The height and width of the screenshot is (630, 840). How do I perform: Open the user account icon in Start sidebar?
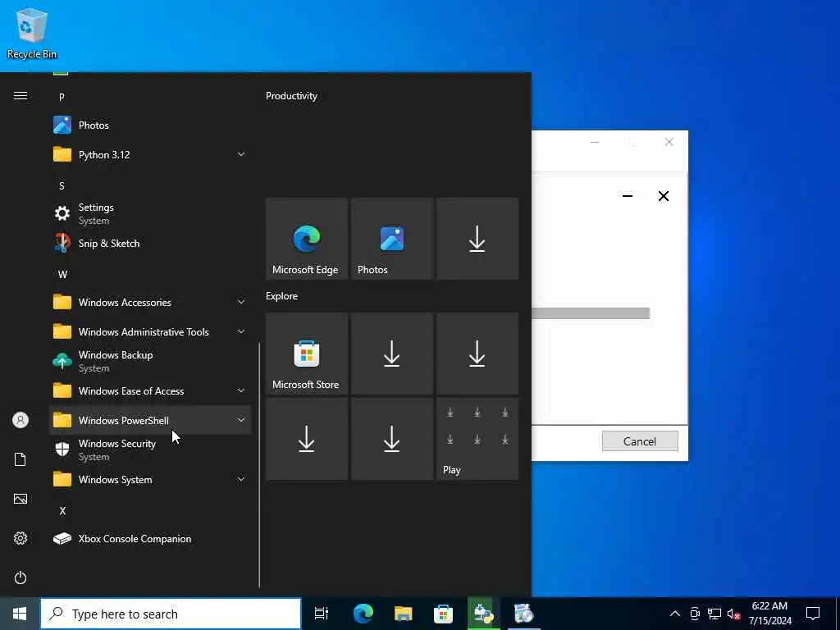21,420
